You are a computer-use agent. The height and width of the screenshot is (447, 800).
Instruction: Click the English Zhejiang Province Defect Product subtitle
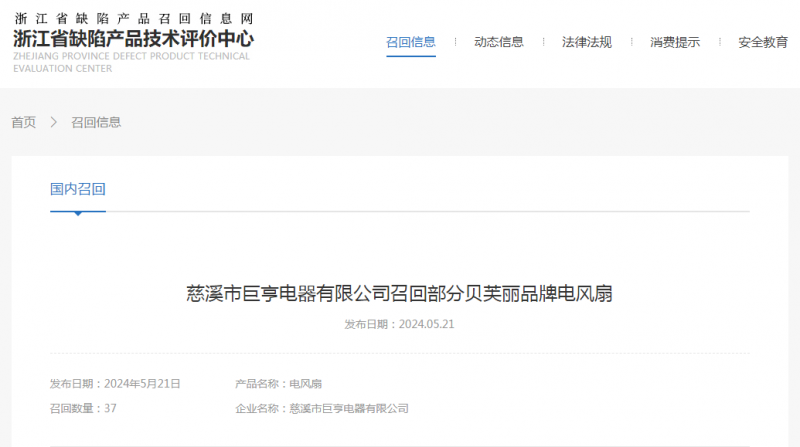click(132, 63)
